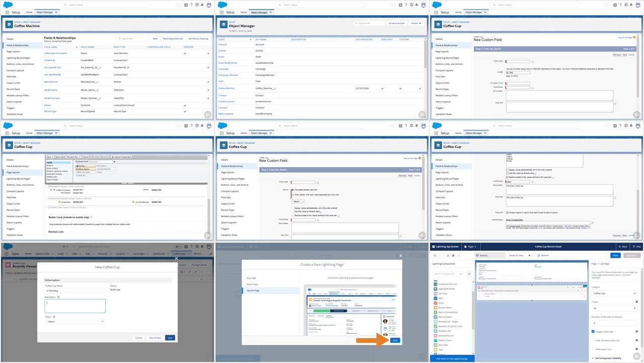Toggle the Enable inline edit checkbox
Screen dimensions: 644x363
click(593, 331)
